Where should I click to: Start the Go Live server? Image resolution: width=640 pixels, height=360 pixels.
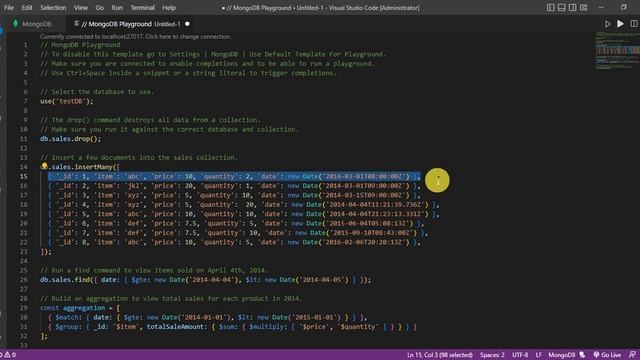[x=607, y=355]
